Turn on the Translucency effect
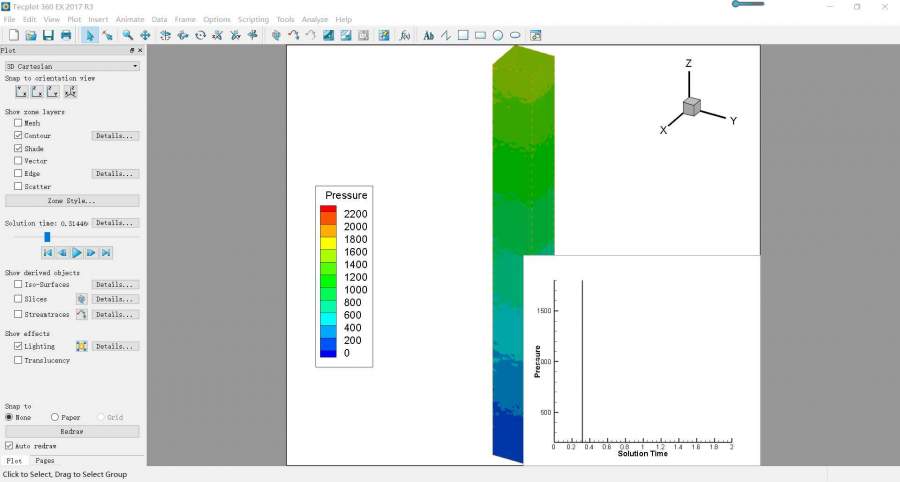Viewport: 900px width, 482px height. pyautogui.click(x=18, y=360)
